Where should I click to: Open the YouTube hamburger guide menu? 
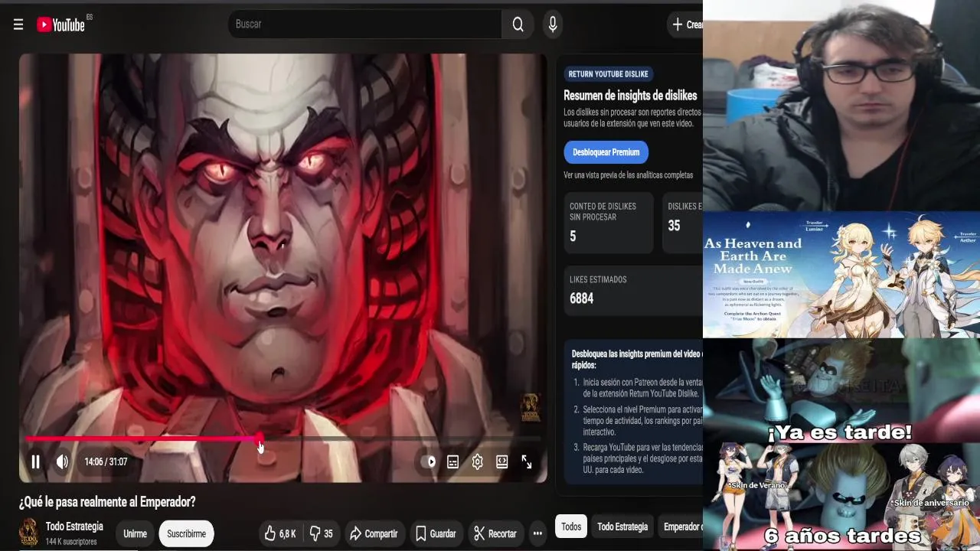tap(18, 24)
